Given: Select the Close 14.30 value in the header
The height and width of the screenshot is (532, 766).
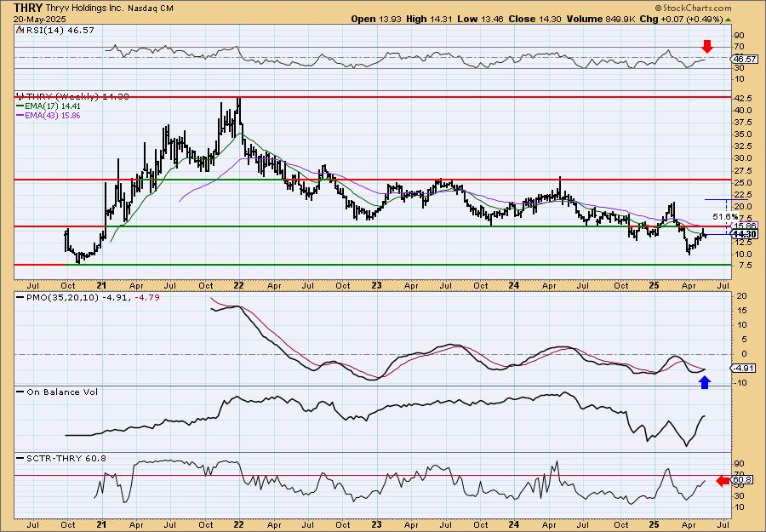Looking at the screenshot, I should [536, 19].
